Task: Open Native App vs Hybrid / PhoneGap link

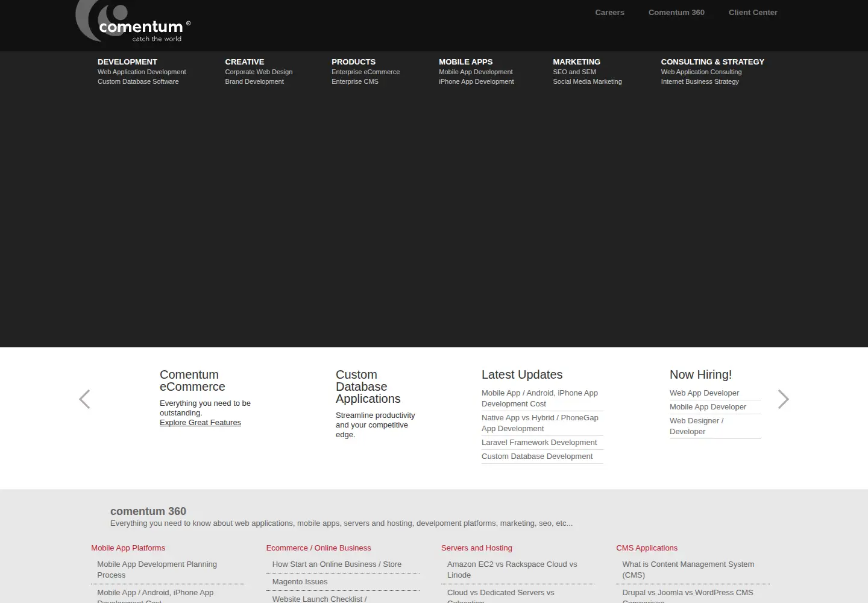Action: coord(540,423)
